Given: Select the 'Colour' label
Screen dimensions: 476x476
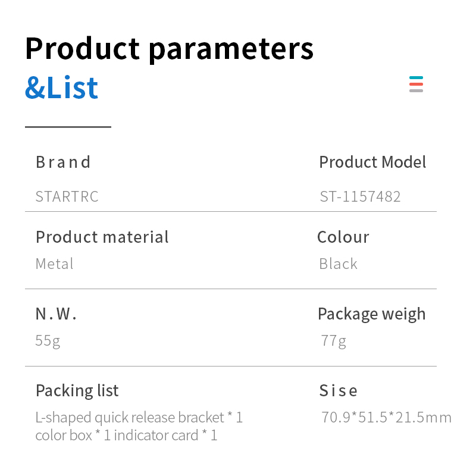Looking at the screenshot, I should click(343, 237).
